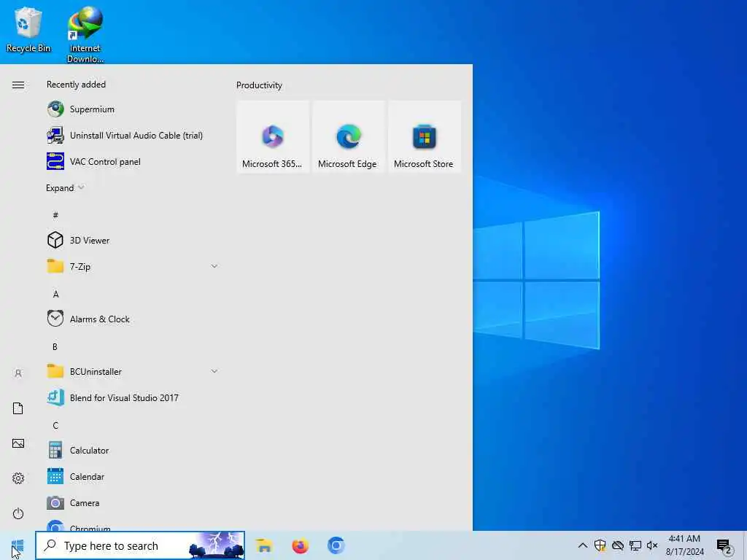Open Pictures from the Start sidebar
Image resolution: width=747 pixels, height=560 pixels.
point(18,443)
